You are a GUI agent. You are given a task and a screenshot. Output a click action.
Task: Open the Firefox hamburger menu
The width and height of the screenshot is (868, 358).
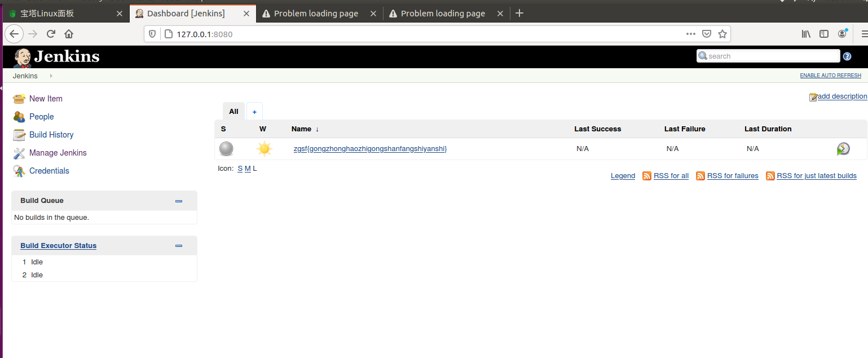pyautogui.click(x=865, y=34)
